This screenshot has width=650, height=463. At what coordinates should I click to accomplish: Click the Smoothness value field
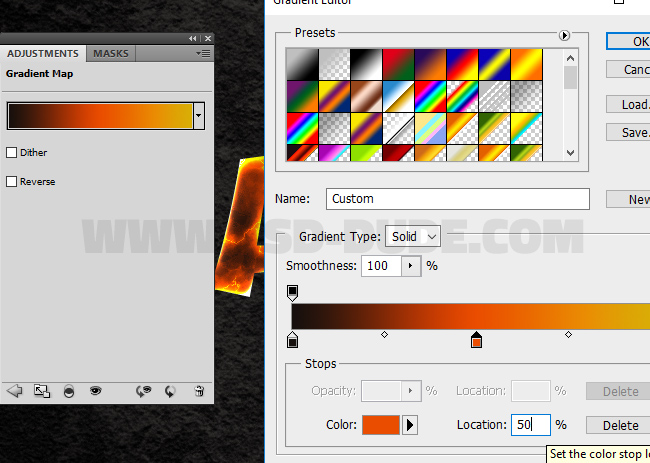point(381,266)
